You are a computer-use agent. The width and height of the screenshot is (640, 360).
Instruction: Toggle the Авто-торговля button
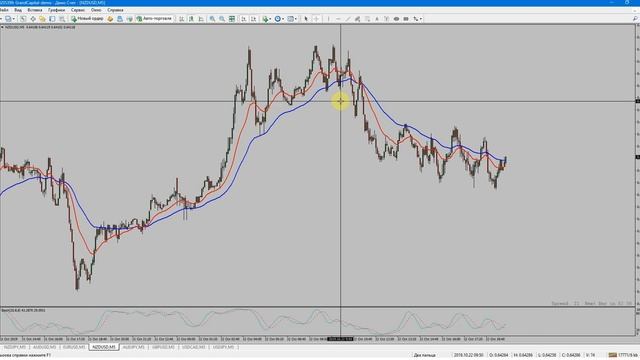(x=154, y=19)
